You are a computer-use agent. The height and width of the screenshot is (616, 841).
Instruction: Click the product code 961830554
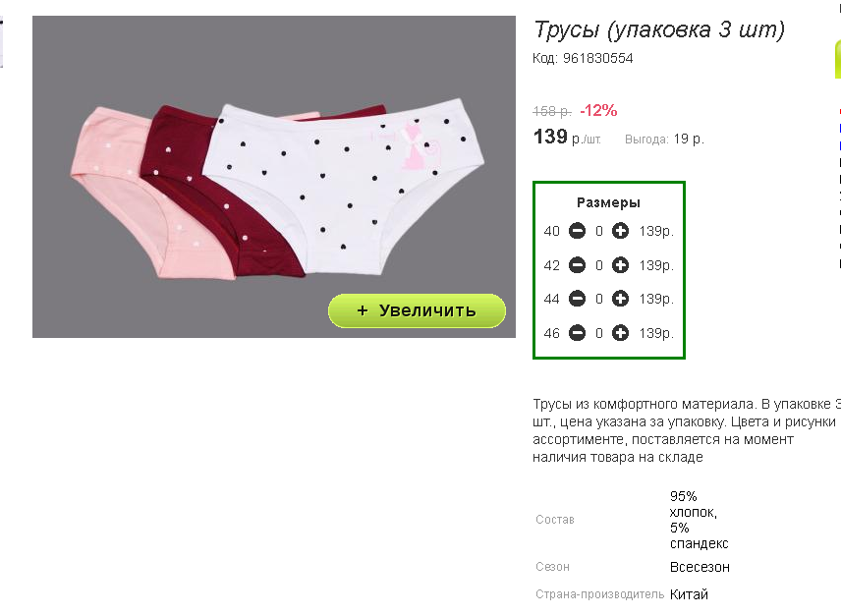click(x=583, y=58)
